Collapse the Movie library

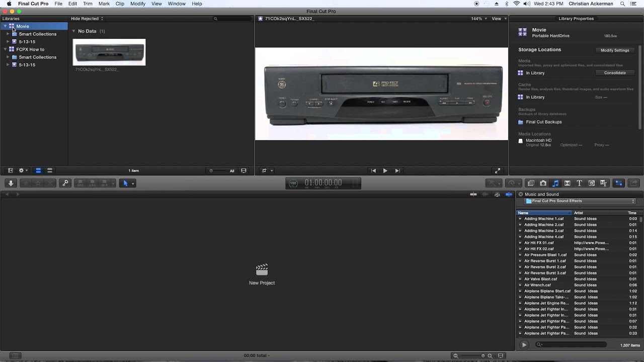coord(5,26)
